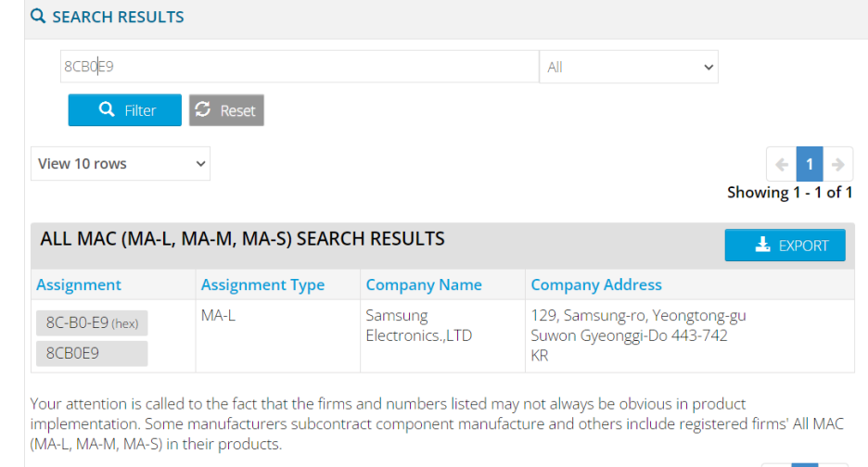This screenshot has width=868, height=467.
Task: Open the View 10 rows dropdown
Action: click(121, 164)
